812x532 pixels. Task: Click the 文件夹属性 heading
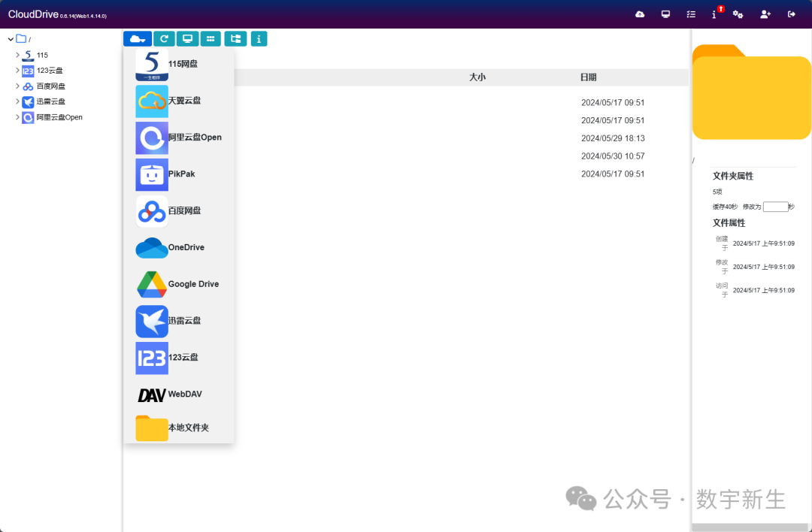733,176
